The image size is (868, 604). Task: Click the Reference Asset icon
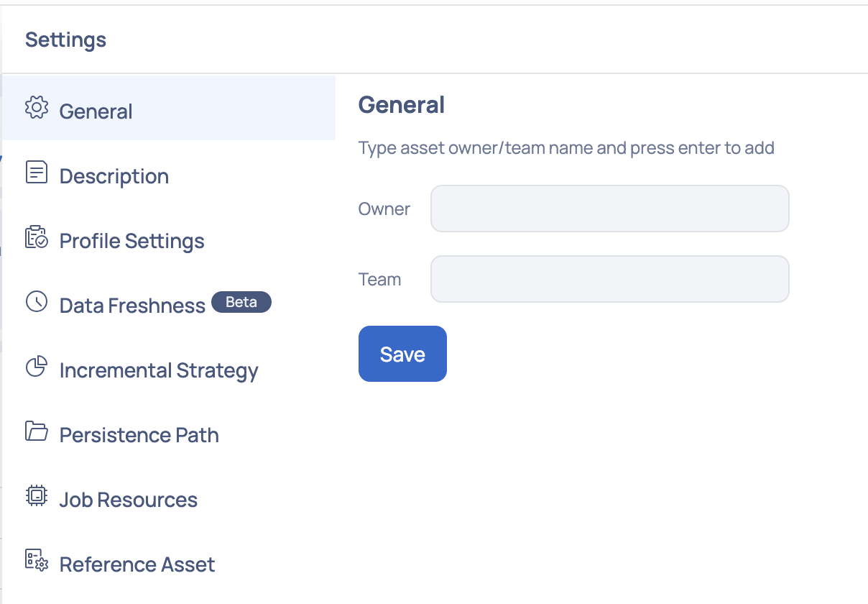(x=37, y=561)
